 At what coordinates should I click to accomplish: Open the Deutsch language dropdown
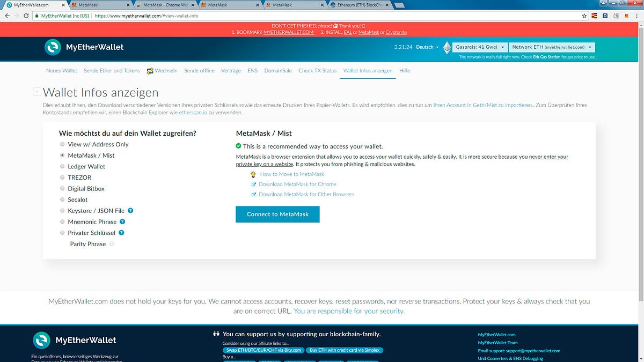(427, 47)
